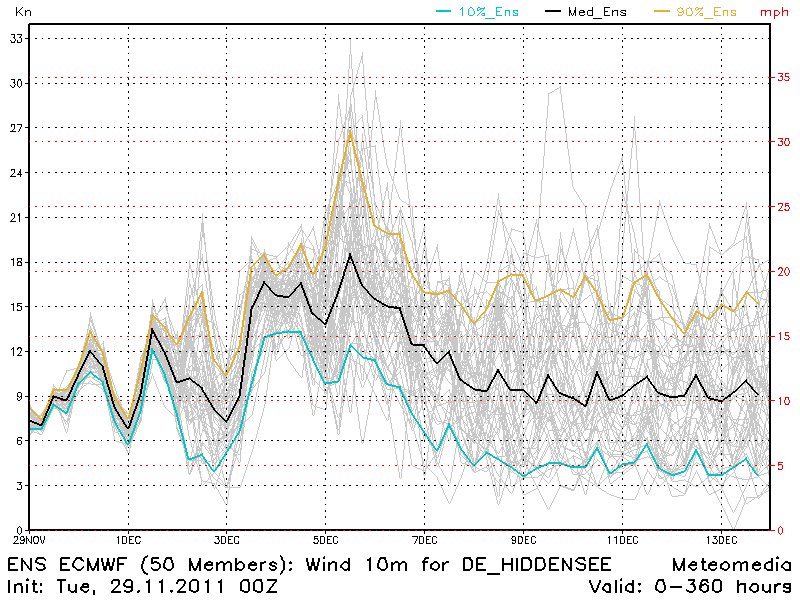
Task: Select the 27 knots axis value
Action: pyautogui.click(x=16, y=128)
